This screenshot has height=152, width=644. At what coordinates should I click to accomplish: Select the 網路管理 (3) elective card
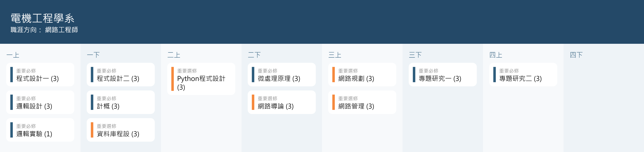[x=362, y=102]
